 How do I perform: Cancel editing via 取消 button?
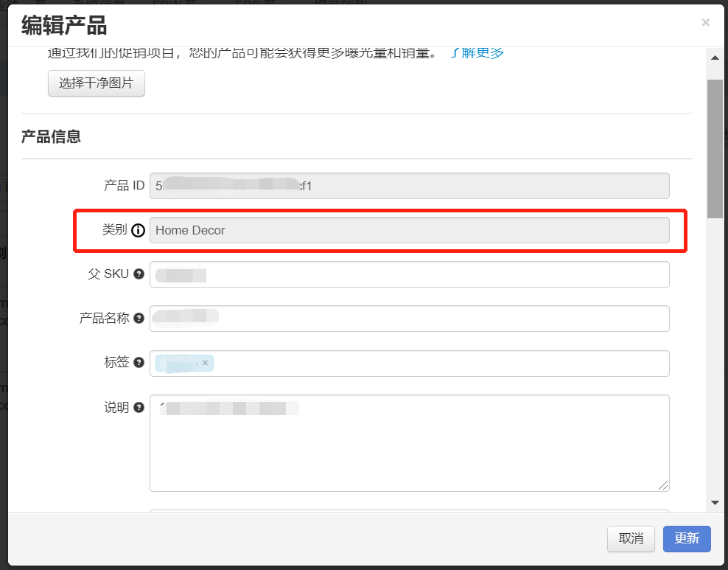(631, 539)
